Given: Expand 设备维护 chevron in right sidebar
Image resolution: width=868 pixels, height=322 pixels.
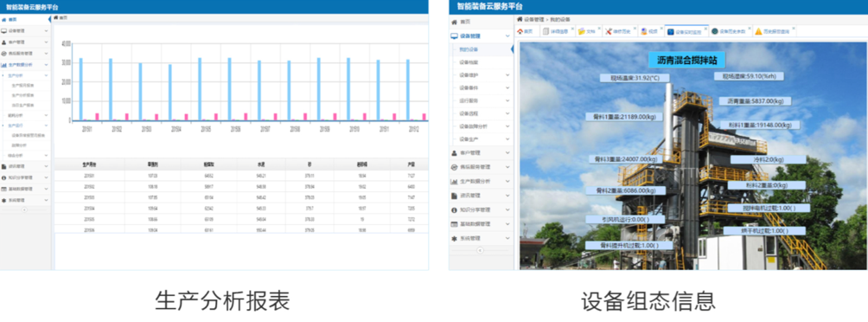Looking at the screenshot, I should coord(507,74).
